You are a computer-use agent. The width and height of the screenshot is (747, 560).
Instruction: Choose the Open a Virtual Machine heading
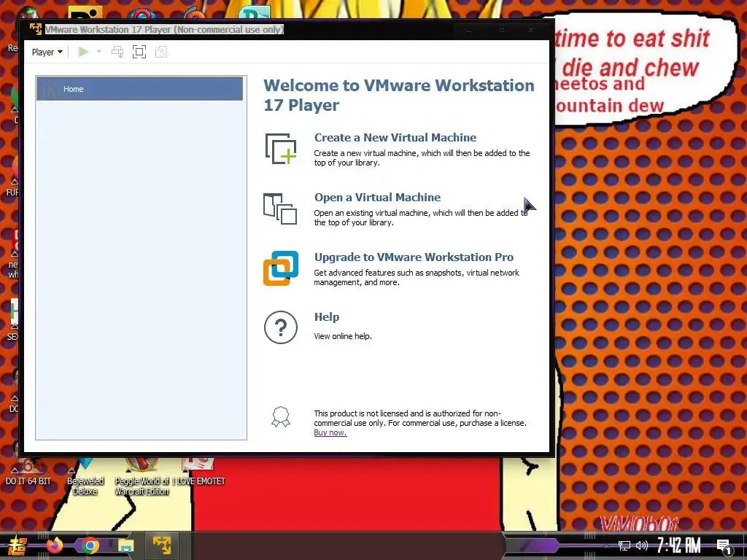coord(377,197)
